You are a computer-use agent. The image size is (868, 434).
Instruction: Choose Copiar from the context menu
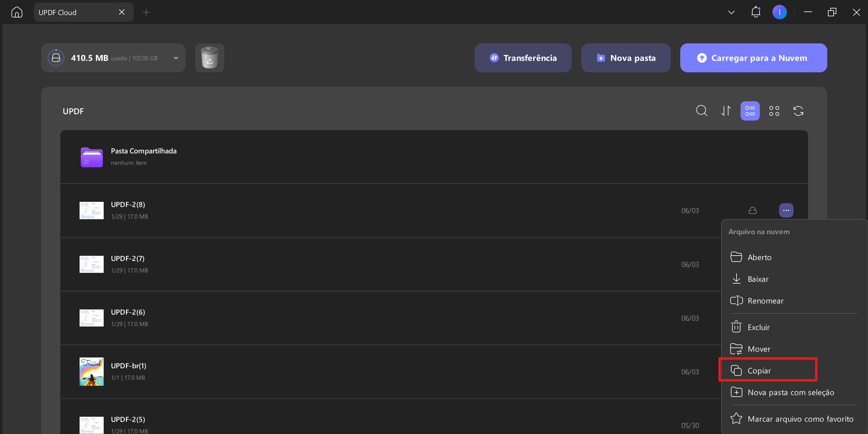click(x=768, y=371)
